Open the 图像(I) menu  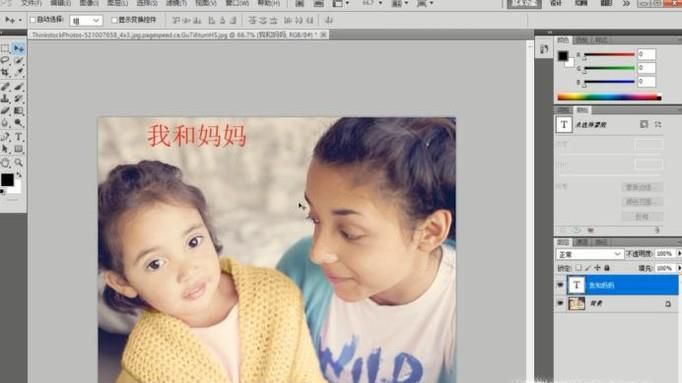pos(89,3)
